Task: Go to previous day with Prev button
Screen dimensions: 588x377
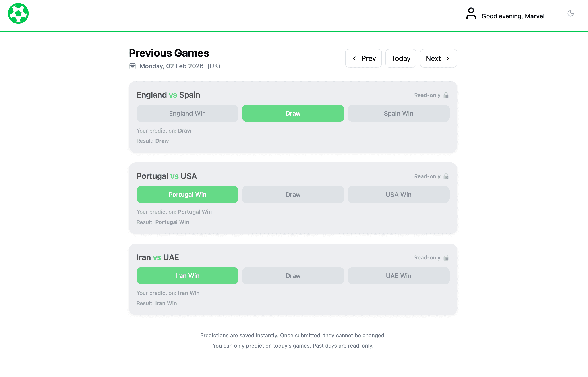Action: point(363,58)
